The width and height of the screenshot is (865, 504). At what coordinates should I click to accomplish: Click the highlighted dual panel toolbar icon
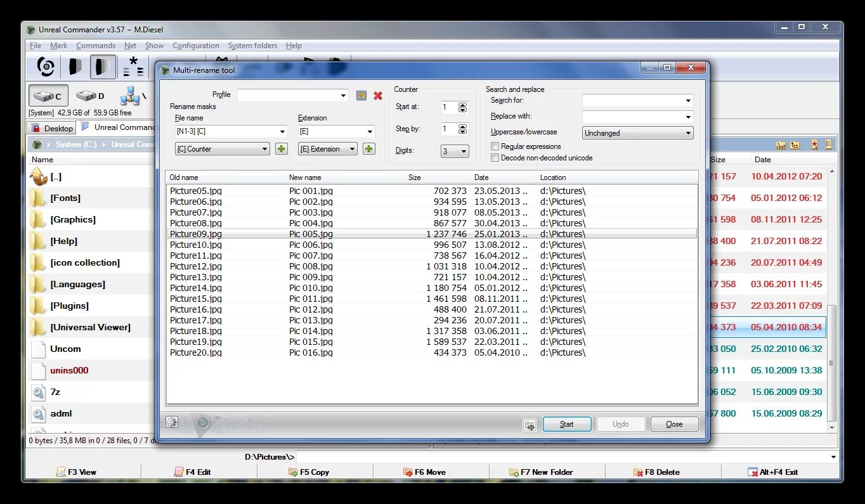coord(103,66)
